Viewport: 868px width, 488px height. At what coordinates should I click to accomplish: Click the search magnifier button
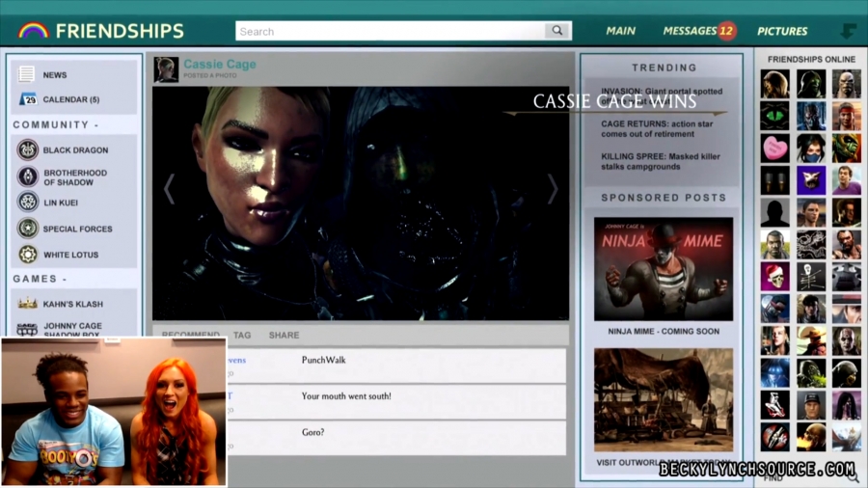556,31
